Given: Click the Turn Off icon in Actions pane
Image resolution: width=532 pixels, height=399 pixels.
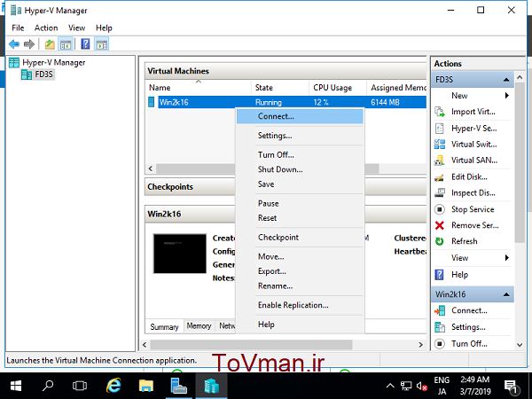Looking at the screenshot, I should pyautogui.click(x=440, y=344).
